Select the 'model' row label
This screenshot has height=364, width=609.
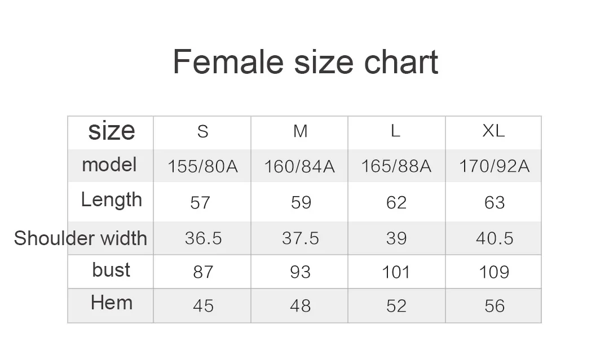point(109,165)
